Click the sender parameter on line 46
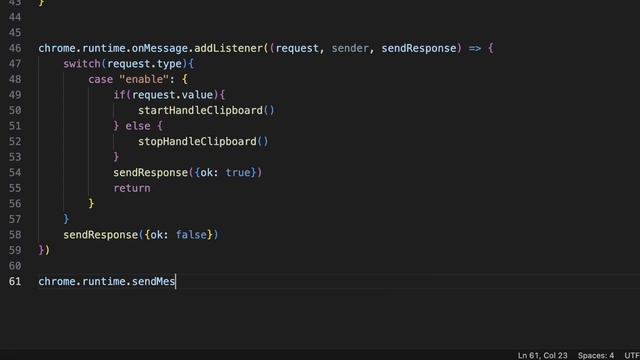 click(x=350, y=48)
